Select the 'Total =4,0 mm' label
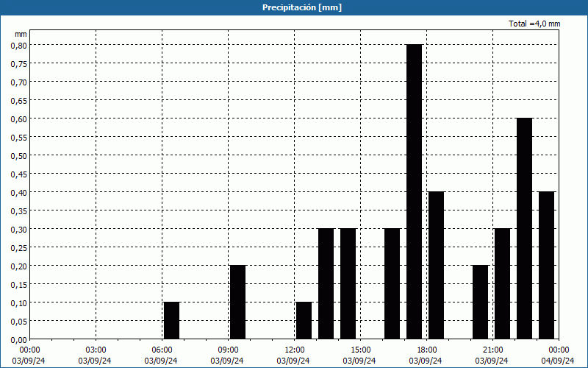The height and width of the screenshot is (368, 588). [x=534, y=24]
